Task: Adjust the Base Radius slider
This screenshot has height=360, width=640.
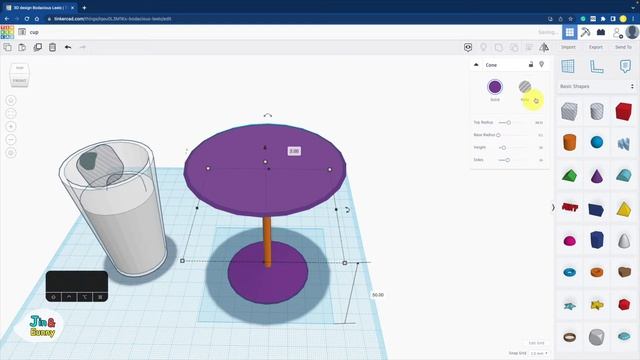Action: coord(498,135)
